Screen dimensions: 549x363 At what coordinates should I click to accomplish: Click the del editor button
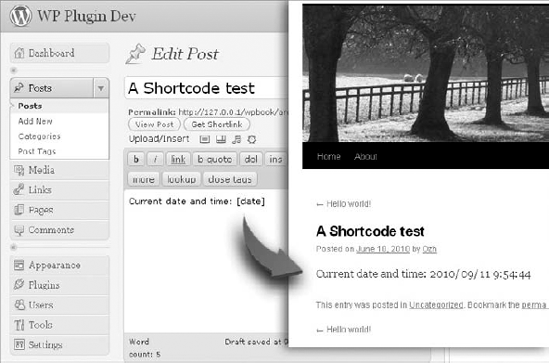[x=251, y=159]
